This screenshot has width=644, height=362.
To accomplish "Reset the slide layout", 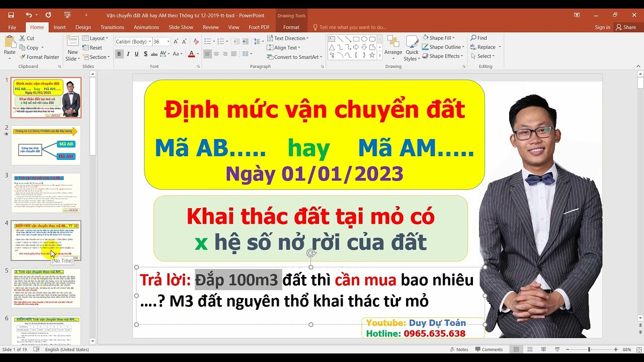I will coord(92,48).
